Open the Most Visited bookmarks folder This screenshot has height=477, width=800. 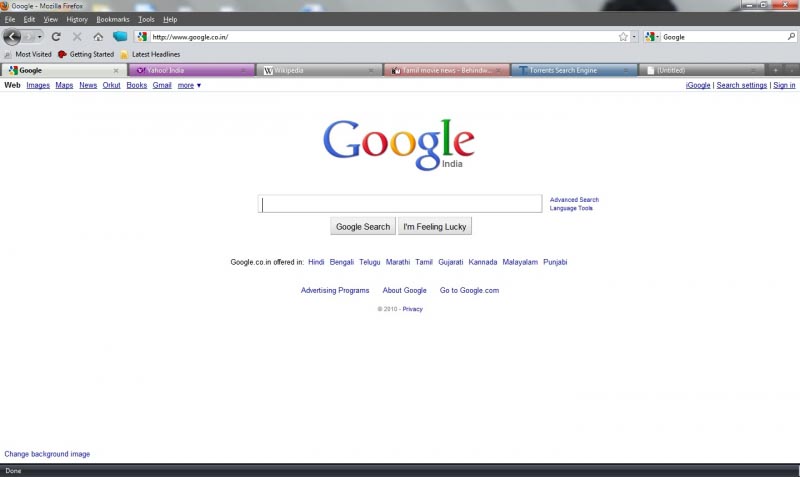click(28, 54)
